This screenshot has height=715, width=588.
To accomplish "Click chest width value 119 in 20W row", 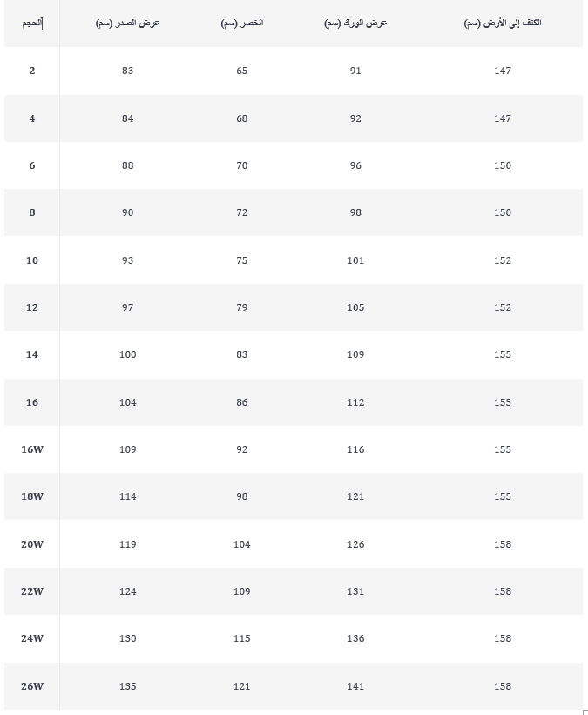I will click(128, 544).
